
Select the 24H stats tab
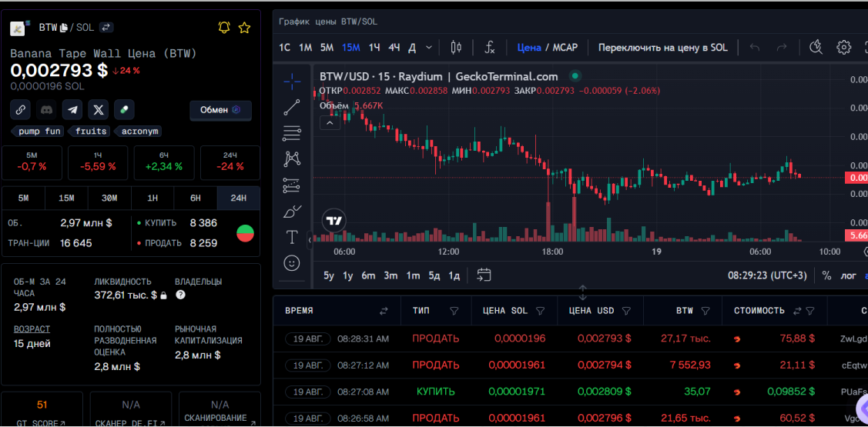pyautogui.click(x=239, y=198)
